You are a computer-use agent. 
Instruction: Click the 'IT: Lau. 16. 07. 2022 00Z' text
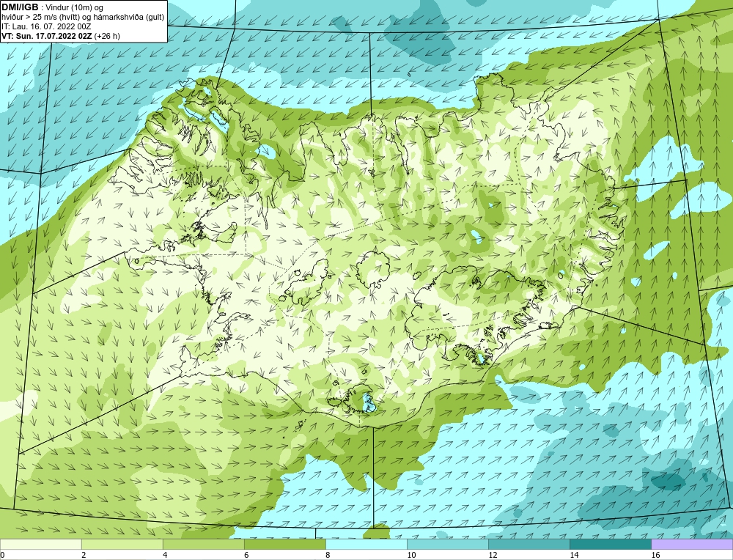[45, 26]
